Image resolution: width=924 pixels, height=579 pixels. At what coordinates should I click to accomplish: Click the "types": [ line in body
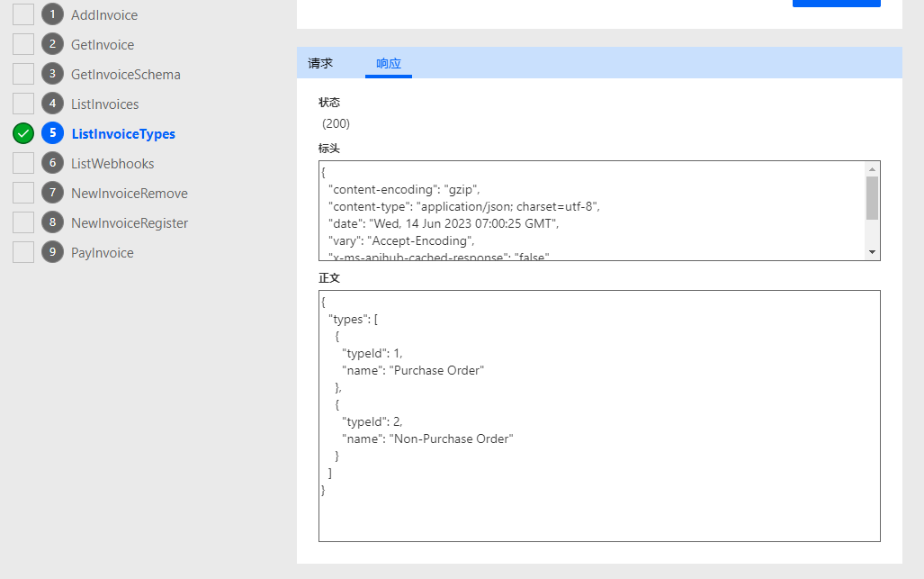353,319
